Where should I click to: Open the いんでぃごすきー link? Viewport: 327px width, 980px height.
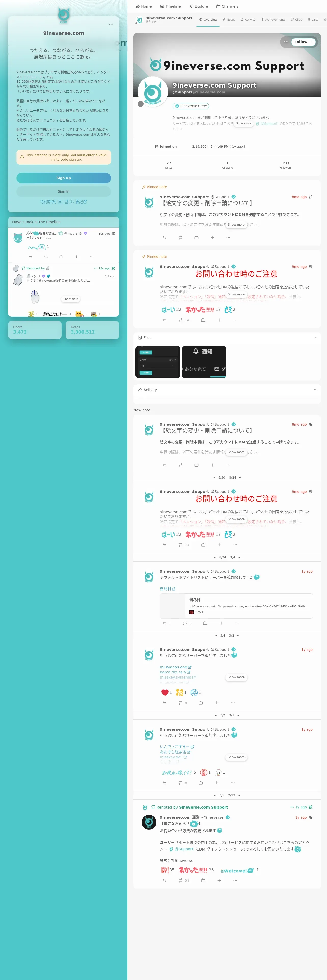coord(177,747)
